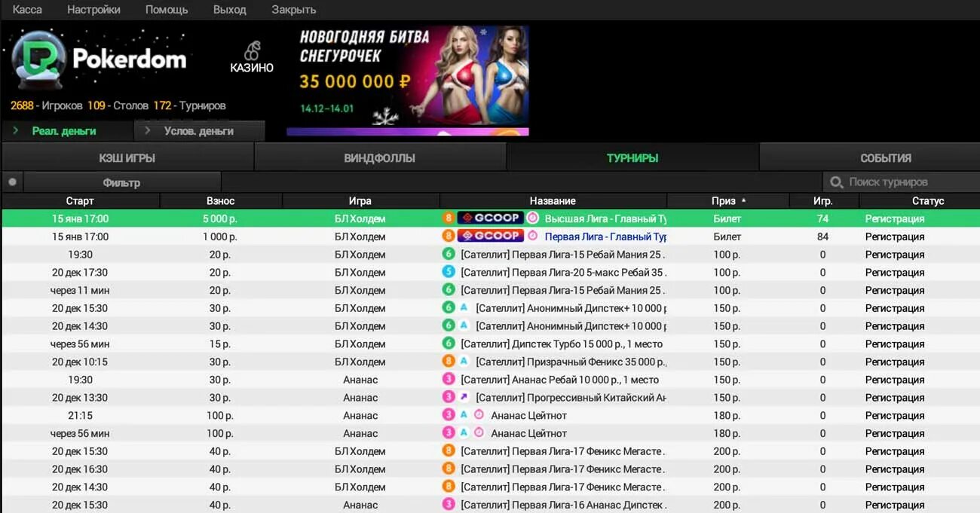This screenshot has height=513, width=980.
Task: Click 3-max icon in Прогрессивный Китайский row
Action: tap(449, 397)
